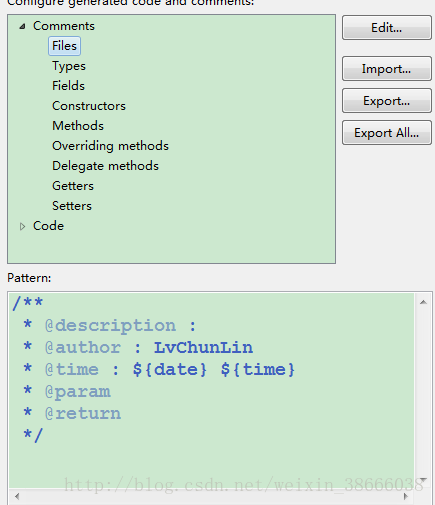Select the Delegate methods template
Screen dimensions: 435x505
(x=105, y=166)
